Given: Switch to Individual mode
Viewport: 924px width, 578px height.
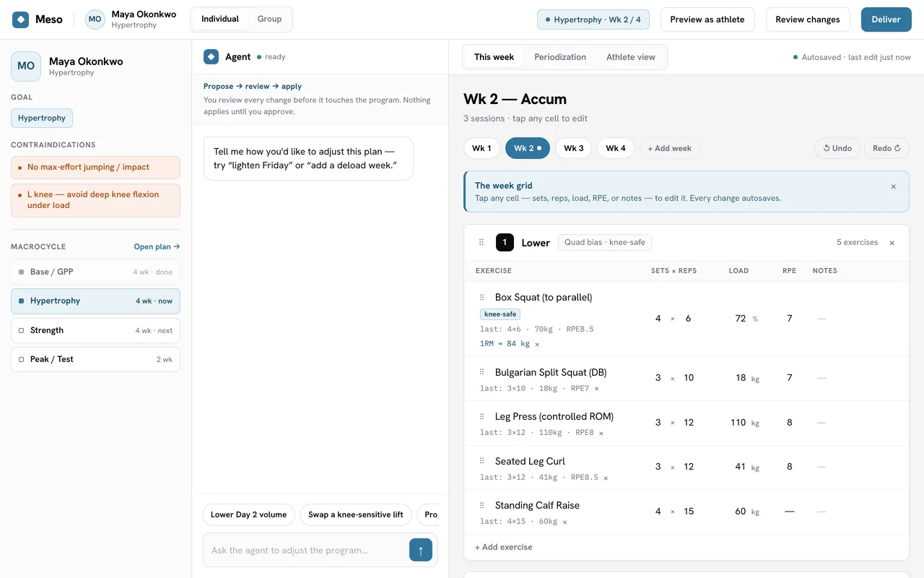Looking at the screenshot, I should [x=220, y=20].
